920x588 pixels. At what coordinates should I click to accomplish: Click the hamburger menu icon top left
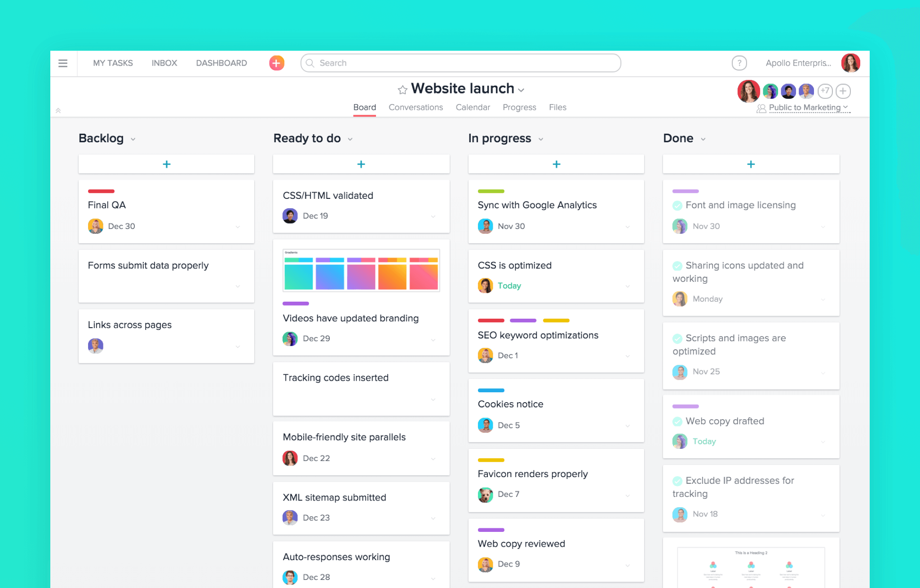pos(64,62)
